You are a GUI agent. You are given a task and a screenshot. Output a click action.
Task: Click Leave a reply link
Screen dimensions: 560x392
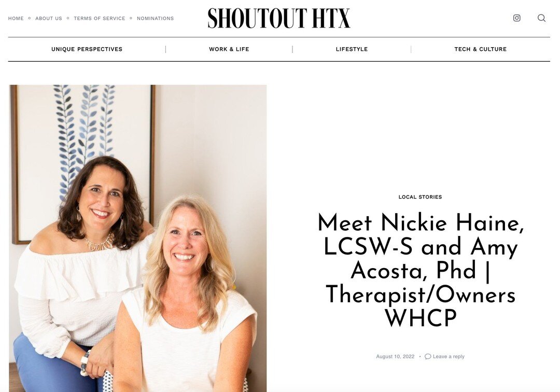pyautogui.click(x=449, y=356)
